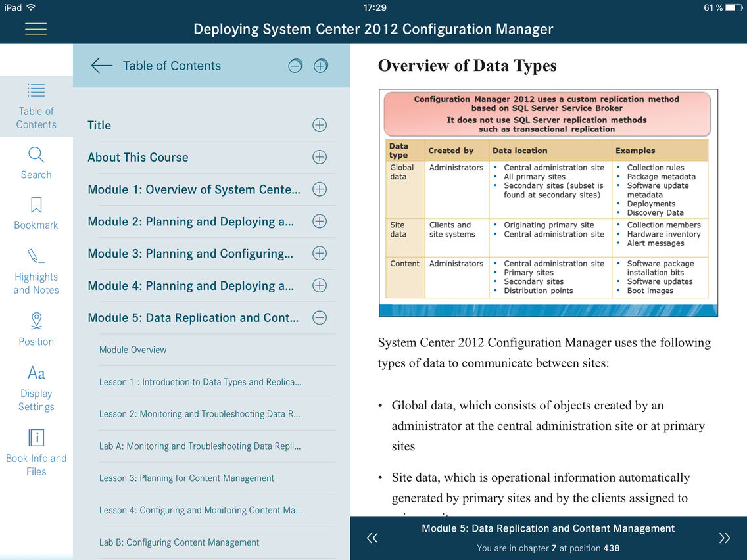Screen dimensions: 747x560
Task: Expand the Title section
Action: click(x=320, y=126)
